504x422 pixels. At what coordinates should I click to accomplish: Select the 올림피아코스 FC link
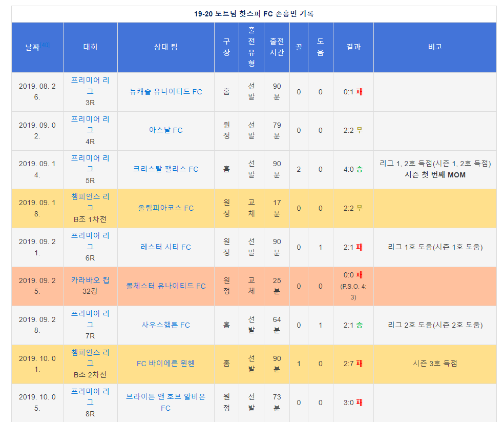pyautogui.click(x=166, y=208)
